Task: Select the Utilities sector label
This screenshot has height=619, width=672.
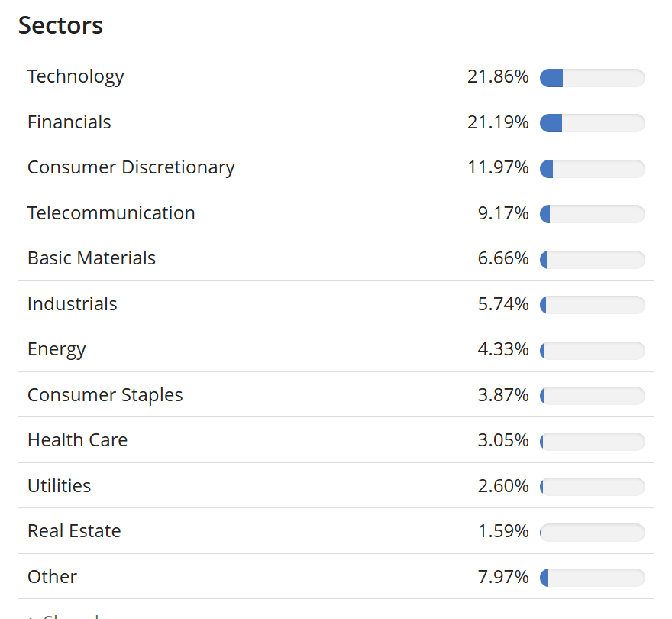Action: (59, 486)
